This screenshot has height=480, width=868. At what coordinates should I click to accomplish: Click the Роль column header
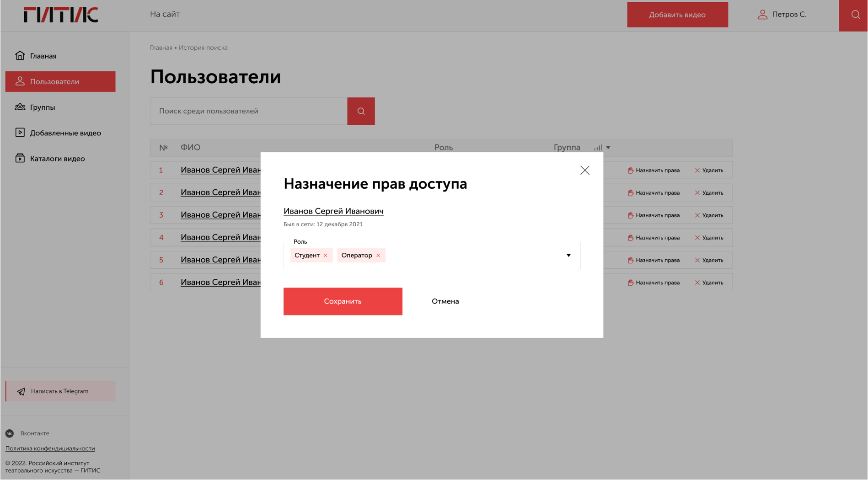[x=444, y=148]
